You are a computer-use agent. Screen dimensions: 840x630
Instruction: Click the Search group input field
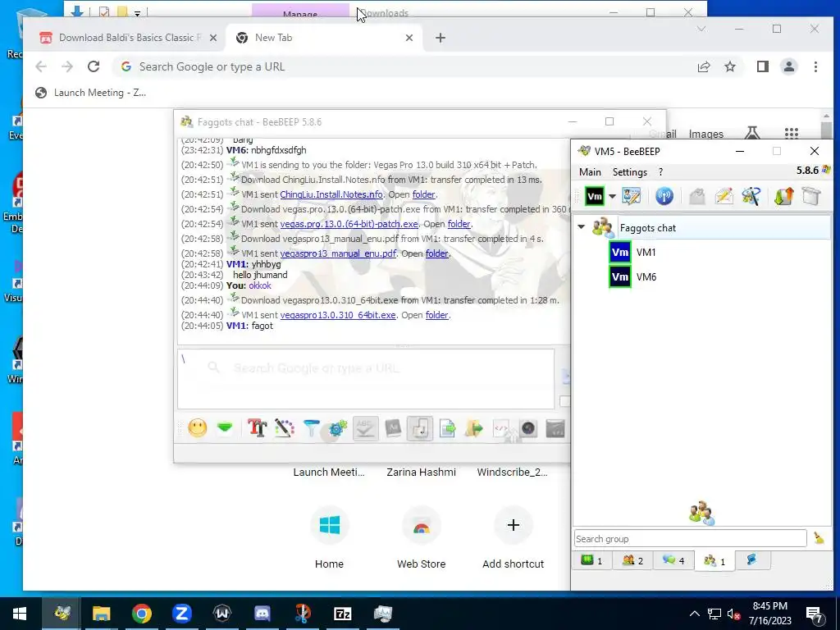[x=690, y=538]
